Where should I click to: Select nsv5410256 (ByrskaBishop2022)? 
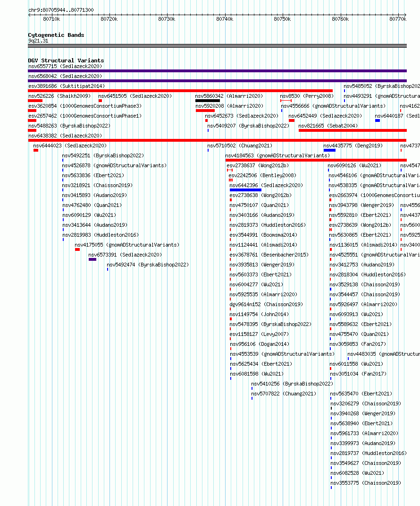coord(292,384)
